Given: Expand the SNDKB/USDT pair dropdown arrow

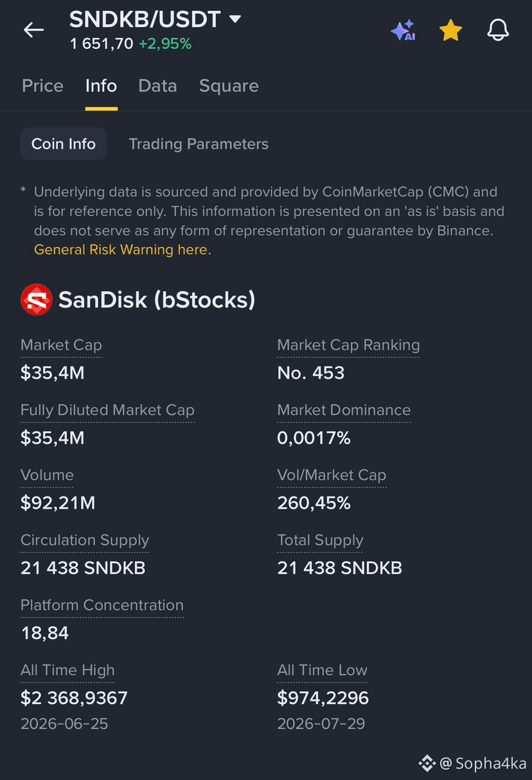Looking at the screenshot, I should (x=235, y=19).
